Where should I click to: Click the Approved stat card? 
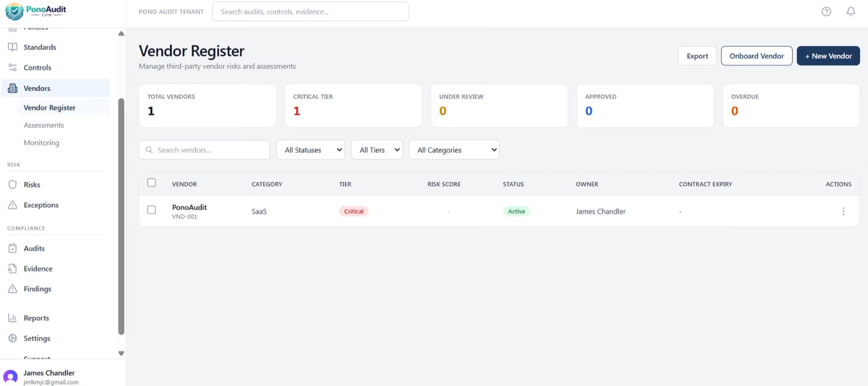pyautogui.click(x=645, y=106)
